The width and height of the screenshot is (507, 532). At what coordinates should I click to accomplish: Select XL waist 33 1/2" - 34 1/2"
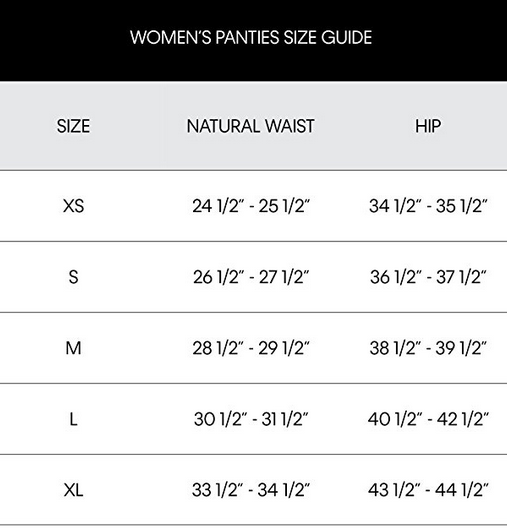coord(251,490)
